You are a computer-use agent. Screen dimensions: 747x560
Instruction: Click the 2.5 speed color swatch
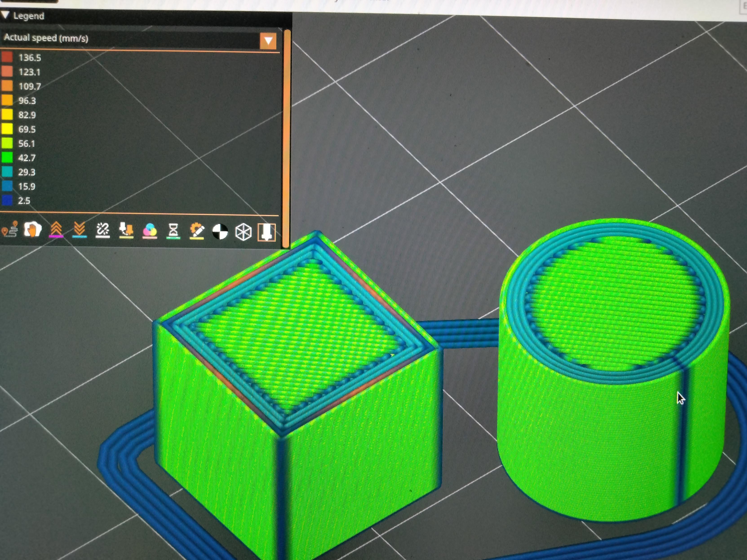7,200
